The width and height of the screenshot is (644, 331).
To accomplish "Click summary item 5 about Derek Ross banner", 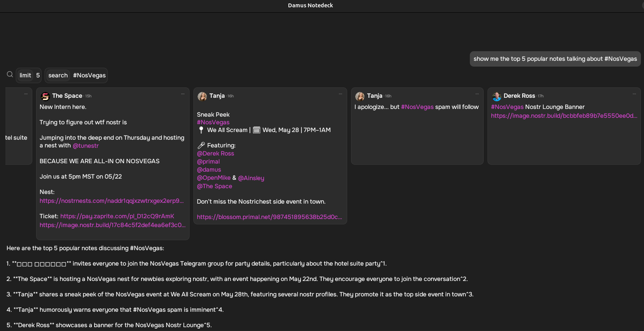I will tap(109, 325).
